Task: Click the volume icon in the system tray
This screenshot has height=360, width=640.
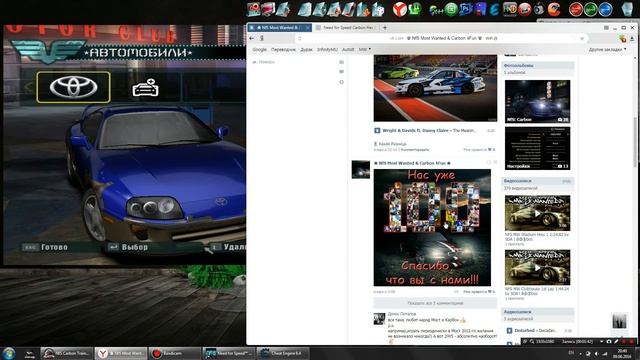Action: (596, 353)
